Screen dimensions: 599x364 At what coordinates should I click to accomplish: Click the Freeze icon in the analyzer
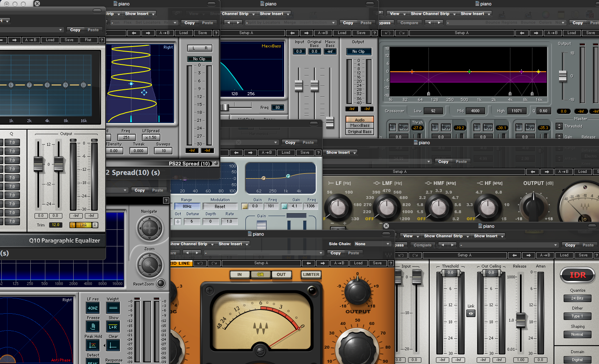93,327
